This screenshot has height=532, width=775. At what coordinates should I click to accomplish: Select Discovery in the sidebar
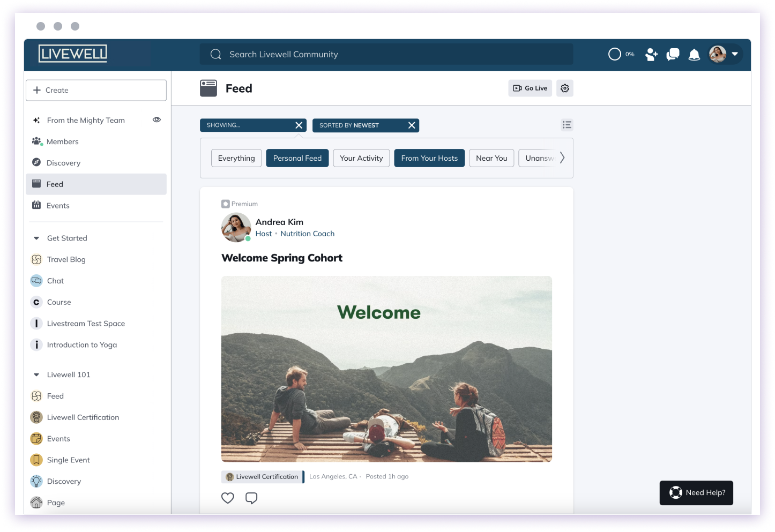[x=63, y=162]
